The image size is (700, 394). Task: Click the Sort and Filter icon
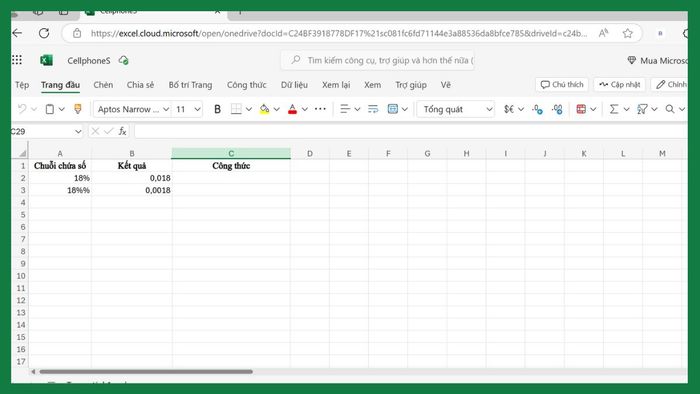click(642, 109)
